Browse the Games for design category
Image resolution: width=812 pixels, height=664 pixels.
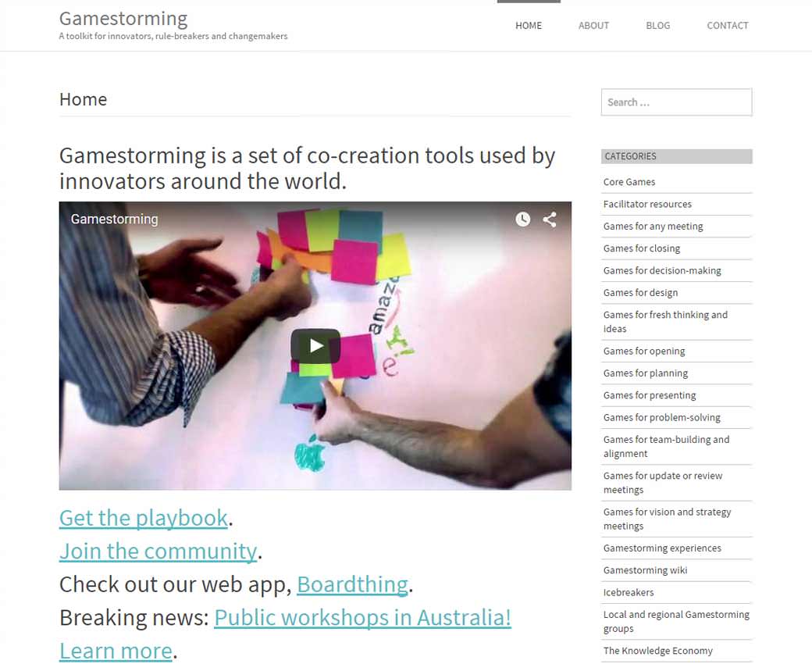[640, 293]
